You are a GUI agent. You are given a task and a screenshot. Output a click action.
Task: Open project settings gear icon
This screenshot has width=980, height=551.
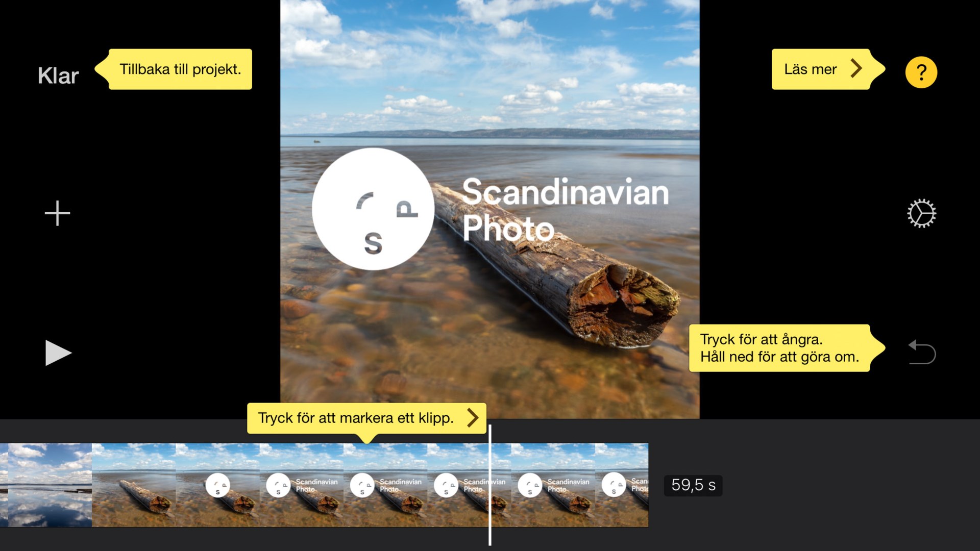coord(921,213)
